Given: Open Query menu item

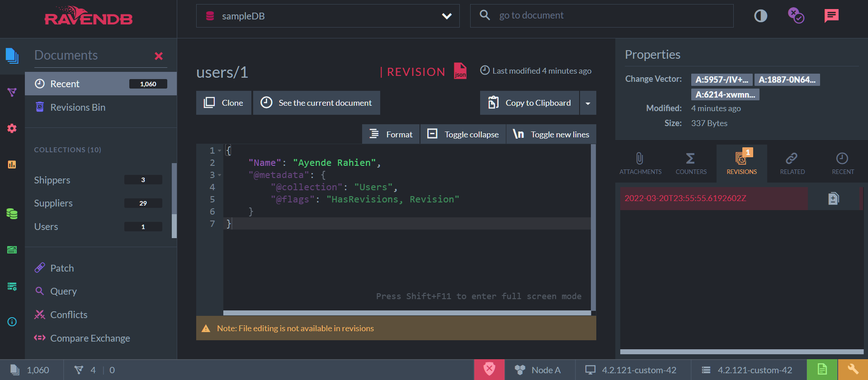Looking at the screenshot, I should point(101,291).
